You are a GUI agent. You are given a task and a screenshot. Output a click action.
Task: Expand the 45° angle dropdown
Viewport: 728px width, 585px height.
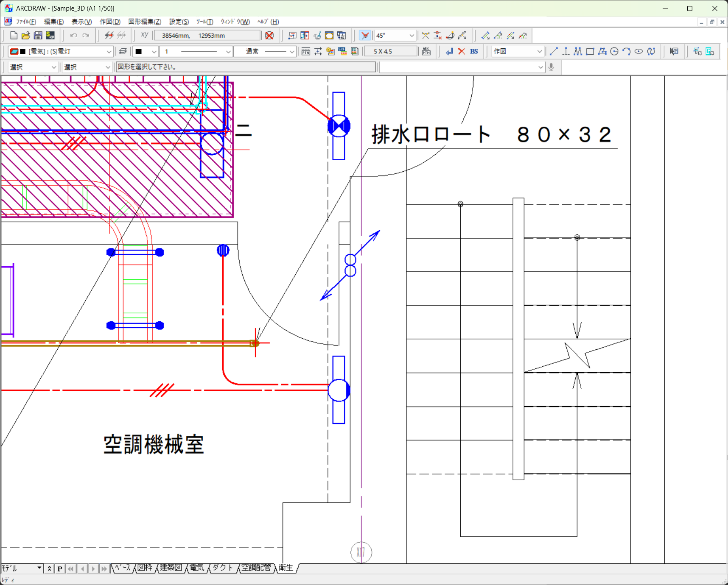[411, 36]
